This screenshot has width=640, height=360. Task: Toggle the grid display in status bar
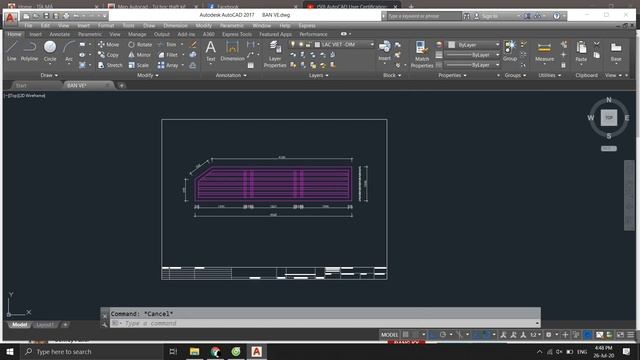click(x=406, y=335)
